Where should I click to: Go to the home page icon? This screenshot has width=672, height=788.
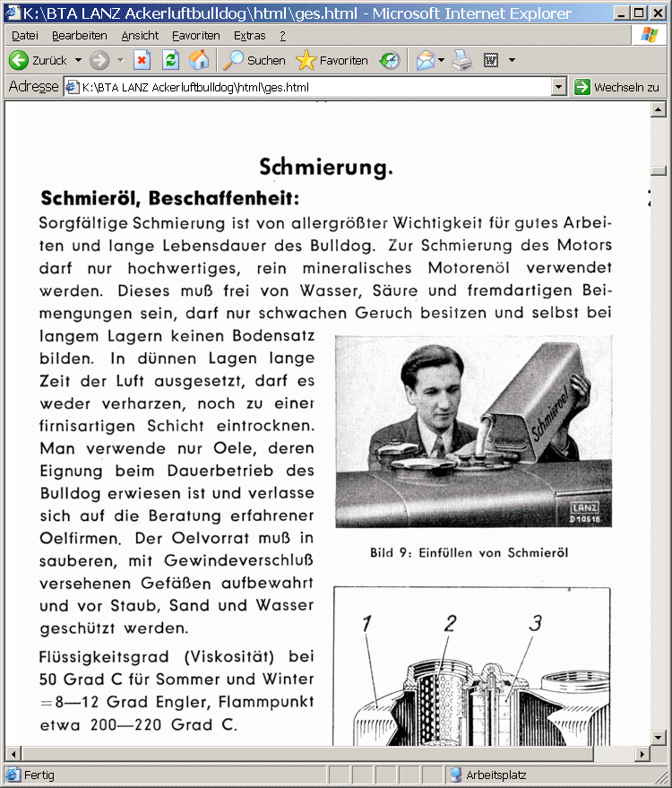coord(199,60)
